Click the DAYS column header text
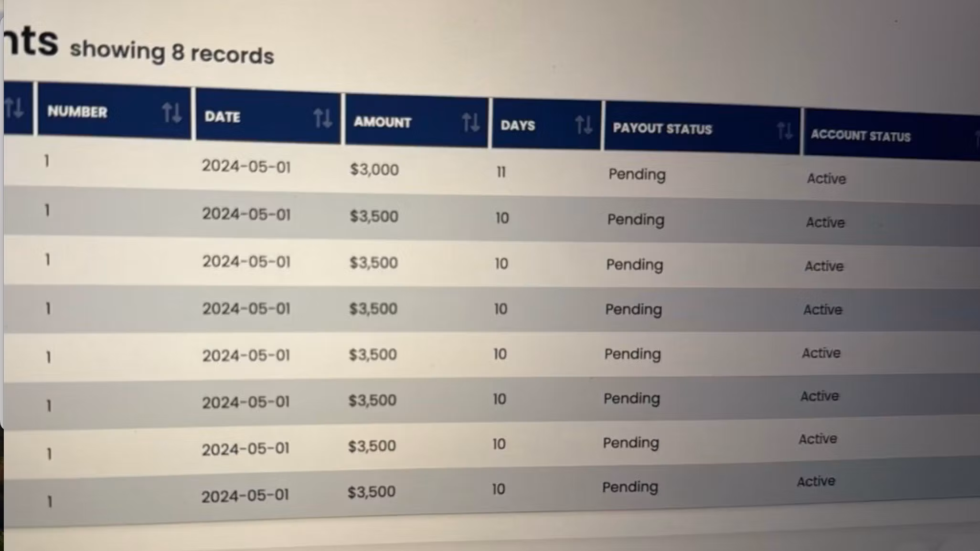Screen dimensions: 980x551 518,126
